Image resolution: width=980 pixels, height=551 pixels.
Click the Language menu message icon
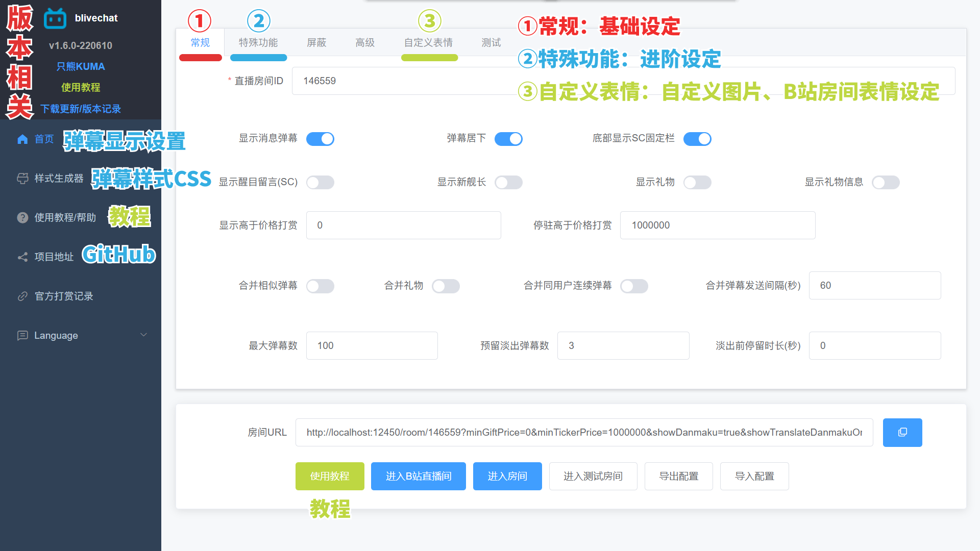[22, 336]
